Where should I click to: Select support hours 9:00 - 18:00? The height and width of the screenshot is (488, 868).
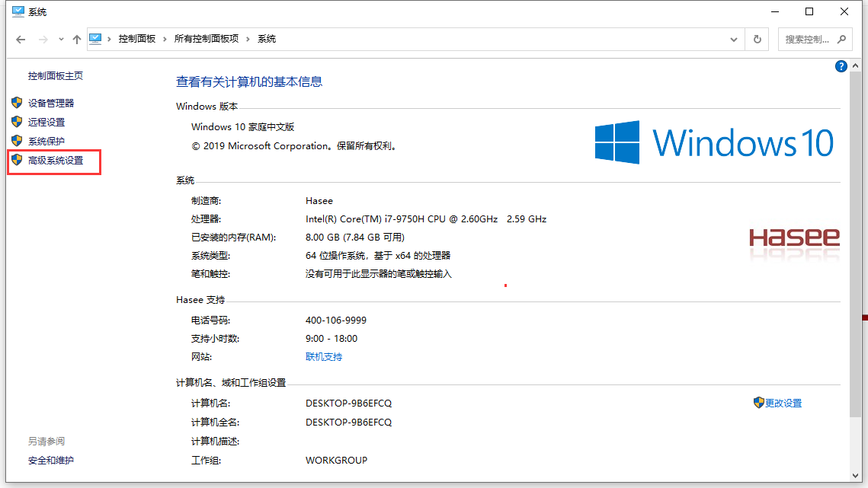pos(332,339)
